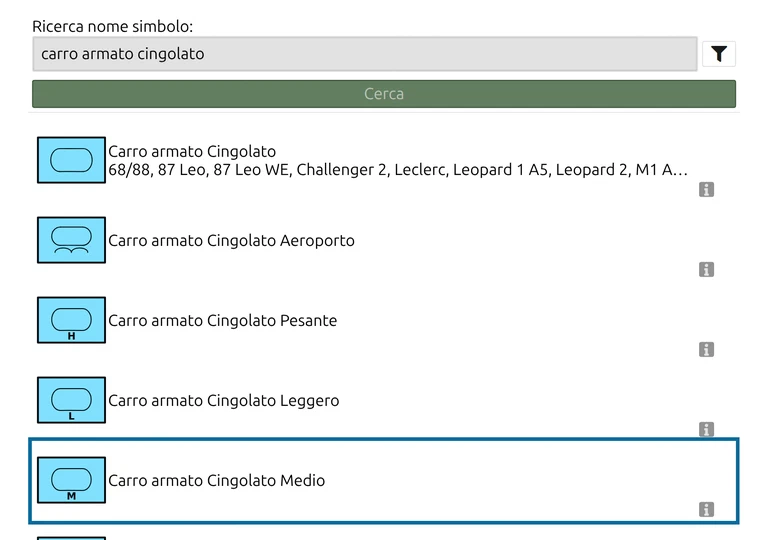
Task: Select the heavy tank symbol marked H
Action: coord(72,320)
